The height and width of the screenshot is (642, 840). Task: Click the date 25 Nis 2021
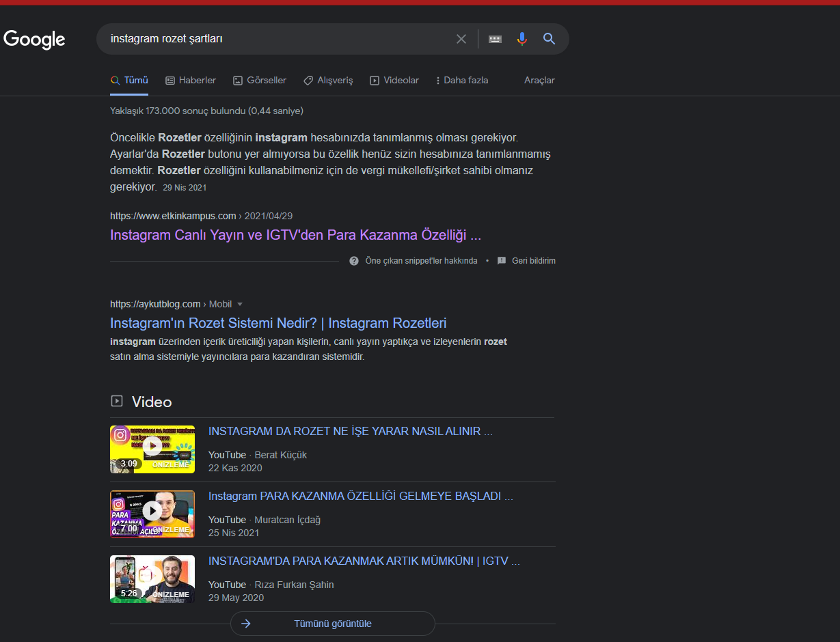click(234, 533)
